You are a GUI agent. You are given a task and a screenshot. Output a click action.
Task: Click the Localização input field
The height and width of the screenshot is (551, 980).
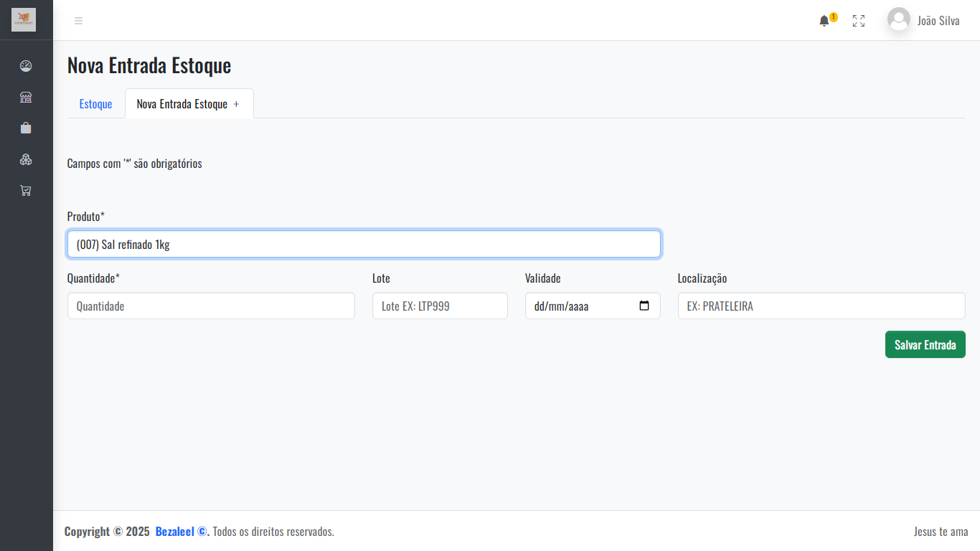tap(821, 306)
